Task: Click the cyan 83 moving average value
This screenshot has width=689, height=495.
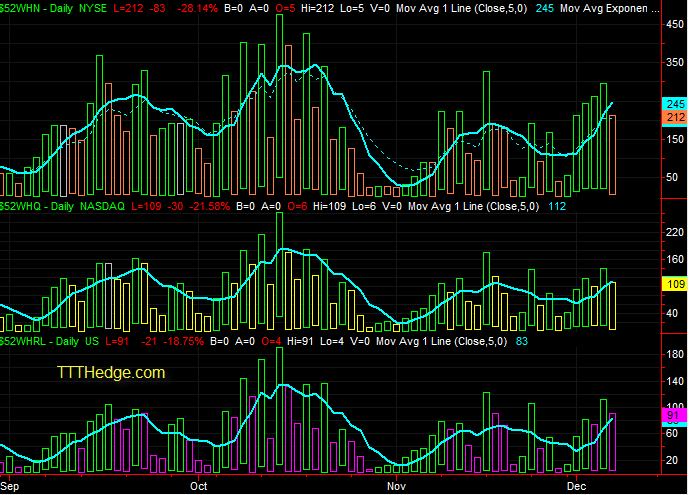Action: pyautogui.click(x=522, y=341)
